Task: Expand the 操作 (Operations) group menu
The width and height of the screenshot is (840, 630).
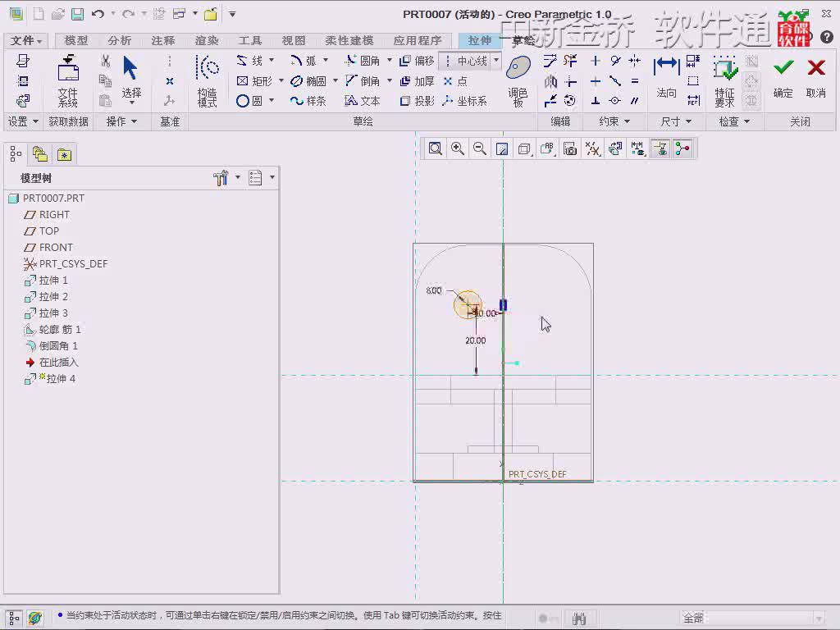Action: (x=121, y=121)
